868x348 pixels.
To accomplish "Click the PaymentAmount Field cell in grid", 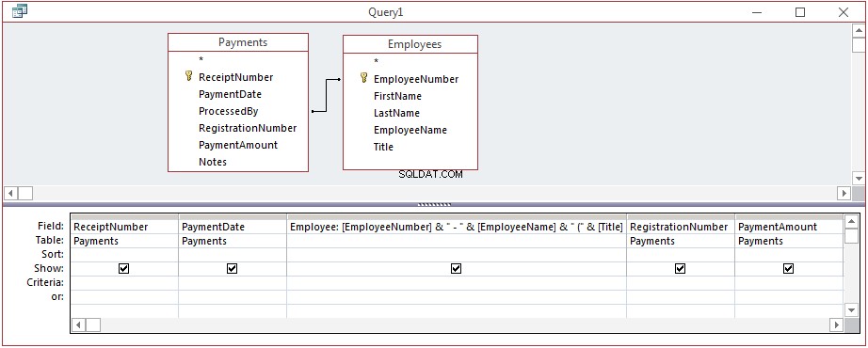I will point(789,227).
